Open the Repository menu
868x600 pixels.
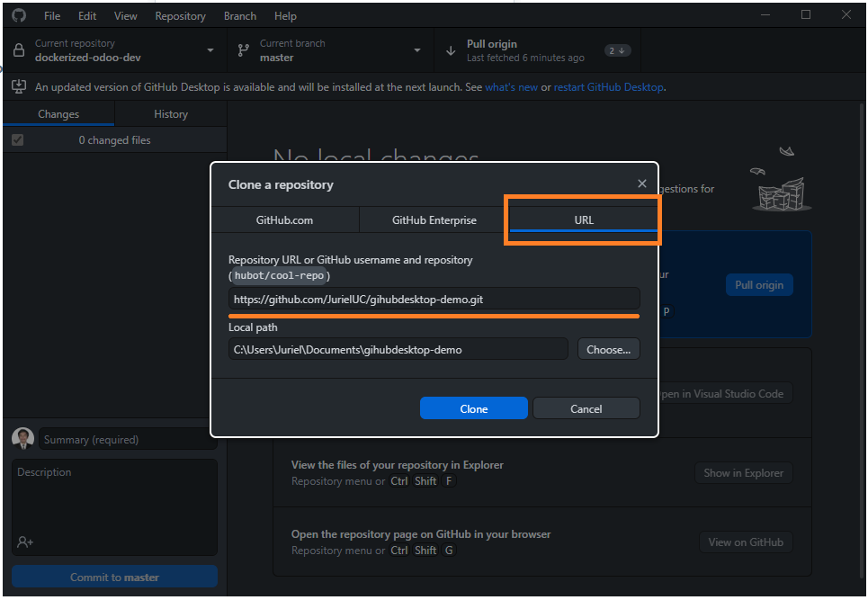[x=180, y=16]
